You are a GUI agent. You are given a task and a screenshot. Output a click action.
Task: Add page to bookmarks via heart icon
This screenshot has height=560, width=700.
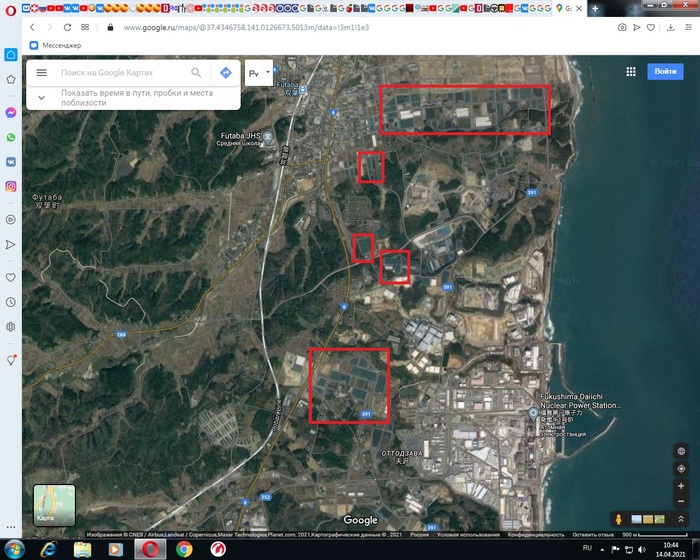coord(651,27)
